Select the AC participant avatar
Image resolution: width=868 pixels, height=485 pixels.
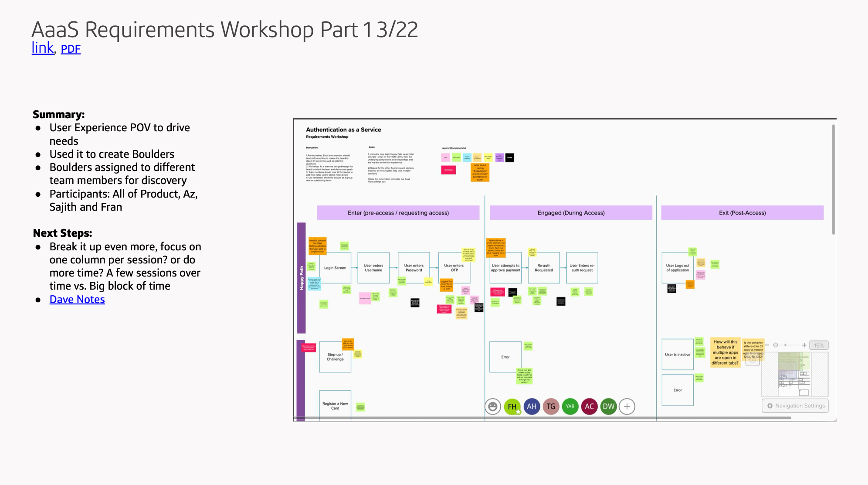(589, 406)
